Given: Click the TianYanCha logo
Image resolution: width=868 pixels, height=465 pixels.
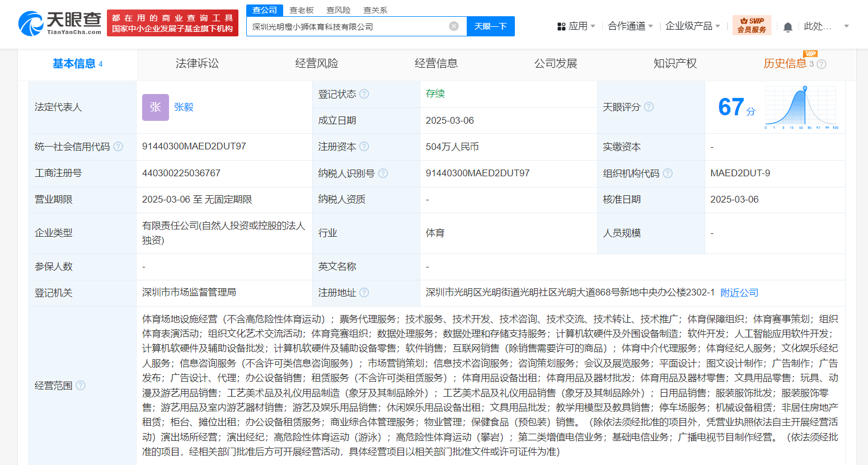Looking at the screenshot, I should click(59, 23).
